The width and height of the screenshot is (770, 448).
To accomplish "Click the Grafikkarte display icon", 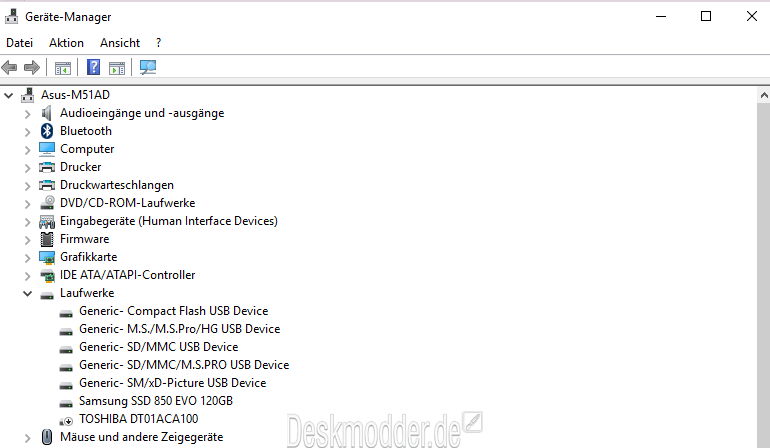I will click(47, 257).
